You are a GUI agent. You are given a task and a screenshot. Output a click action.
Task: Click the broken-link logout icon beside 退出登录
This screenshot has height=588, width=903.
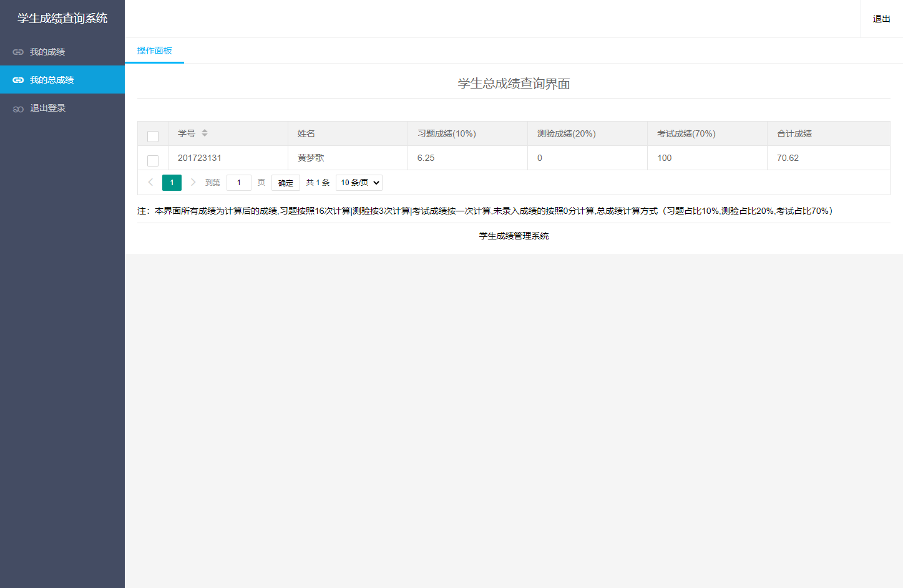click(18, 107)
